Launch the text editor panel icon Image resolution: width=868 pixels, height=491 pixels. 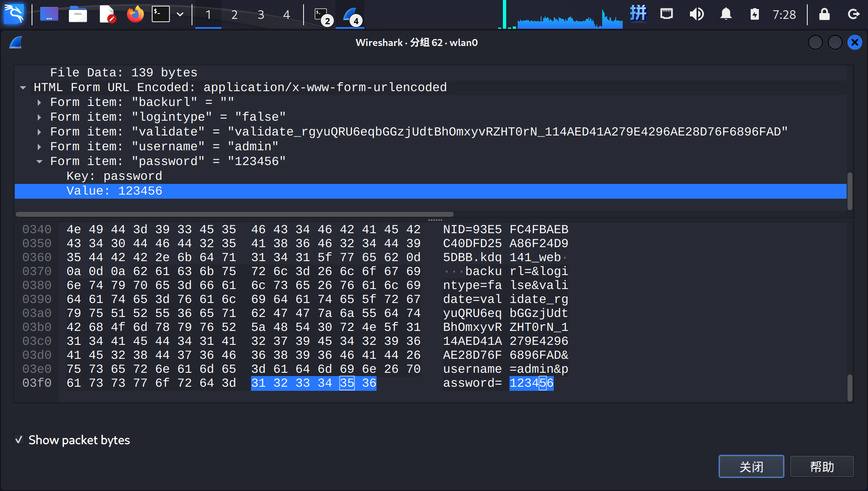(x=107, y=14)
